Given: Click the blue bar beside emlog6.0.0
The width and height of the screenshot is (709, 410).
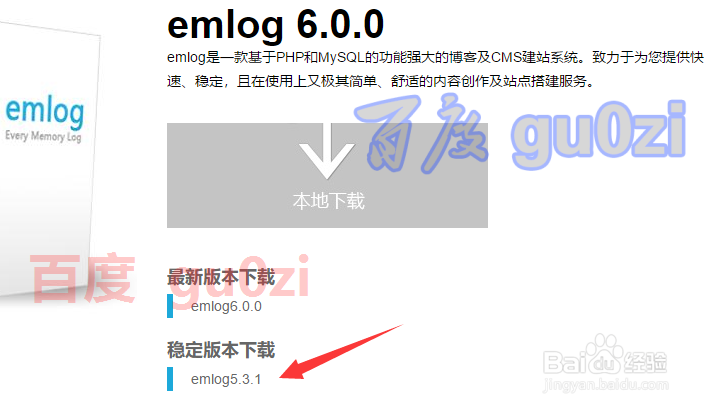Looking at the screenshot, I should point(170,306).
